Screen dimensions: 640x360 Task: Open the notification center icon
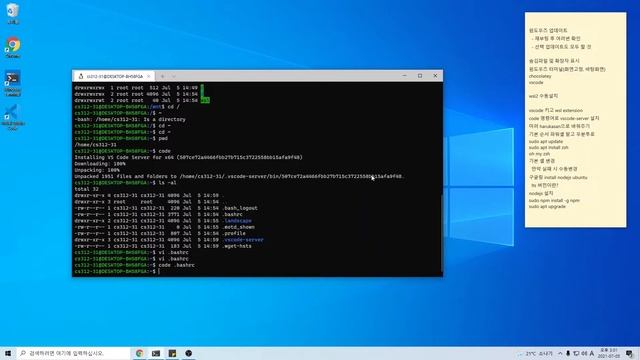pos(629,353)
